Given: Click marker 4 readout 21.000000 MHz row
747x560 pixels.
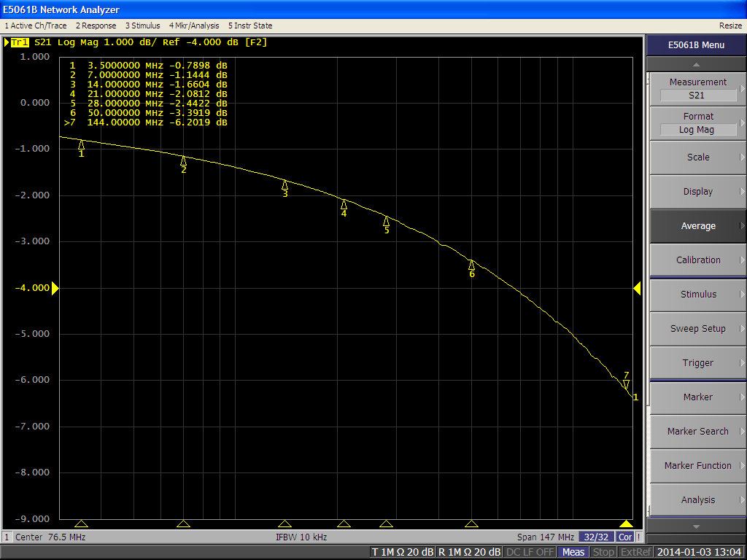Looking at the screenshot, I should pyautogui.click(x=148, y=94).
